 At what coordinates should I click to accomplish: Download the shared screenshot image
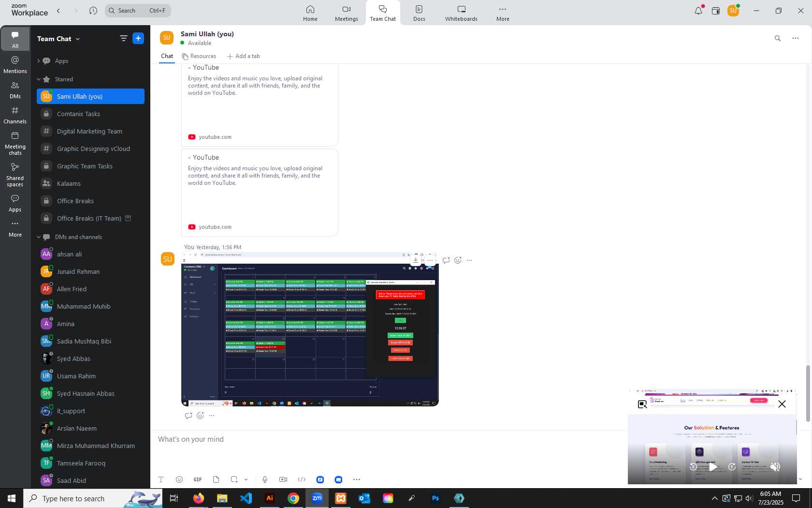point(416,260)
